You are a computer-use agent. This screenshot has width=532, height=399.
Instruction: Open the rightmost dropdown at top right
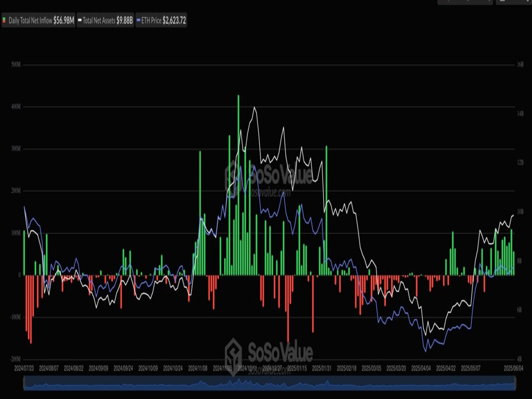513,2
